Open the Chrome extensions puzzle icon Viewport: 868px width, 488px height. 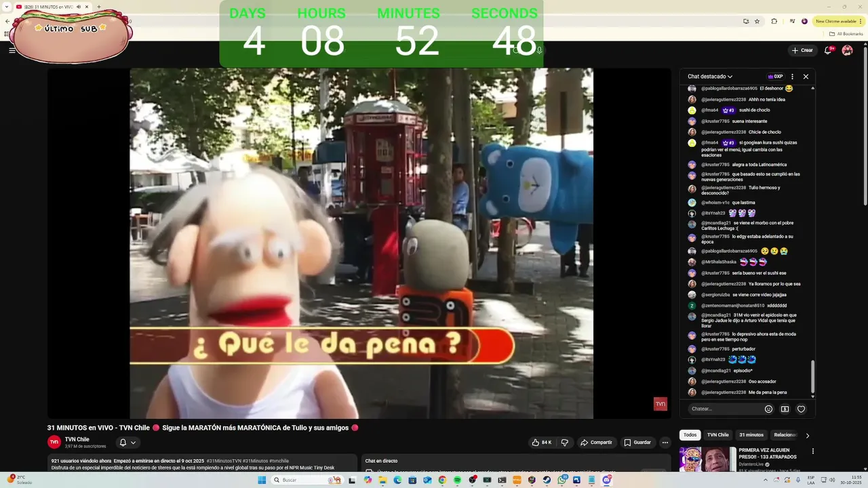[x=774, y=21]
